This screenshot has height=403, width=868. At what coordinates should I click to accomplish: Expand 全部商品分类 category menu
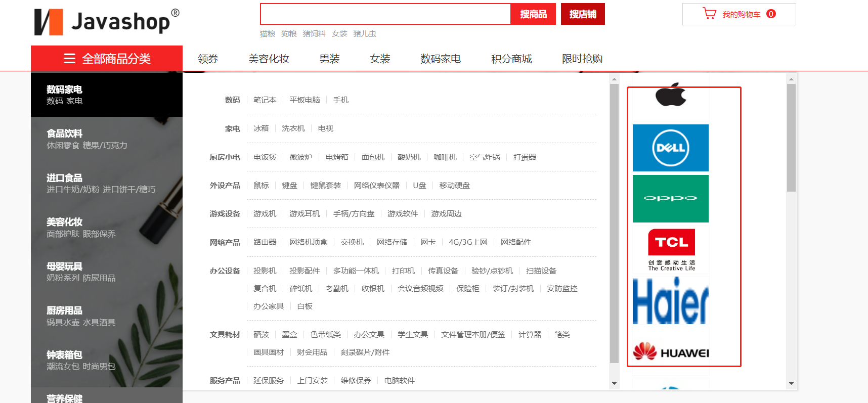[x=107, y=59]
